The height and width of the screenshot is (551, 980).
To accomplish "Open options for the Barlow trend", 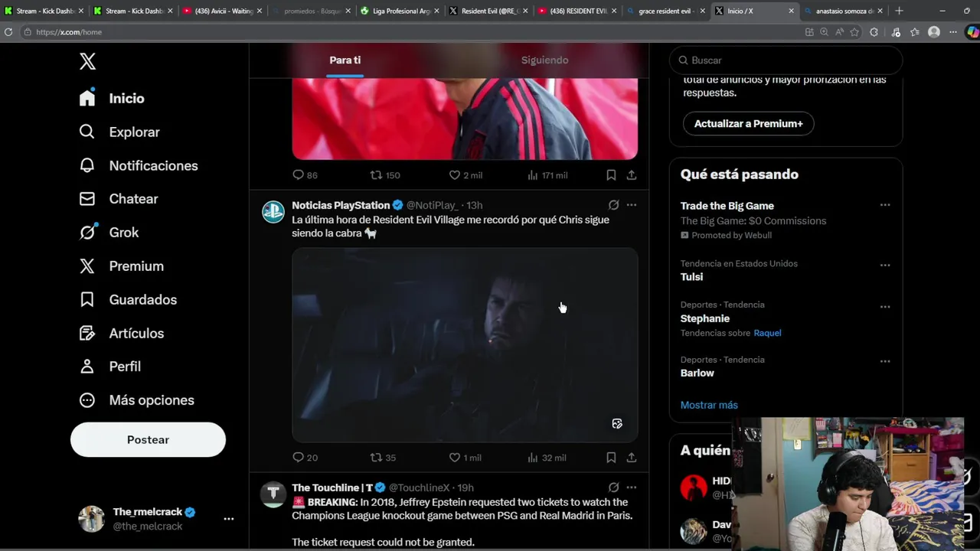I will coord(885,361).
